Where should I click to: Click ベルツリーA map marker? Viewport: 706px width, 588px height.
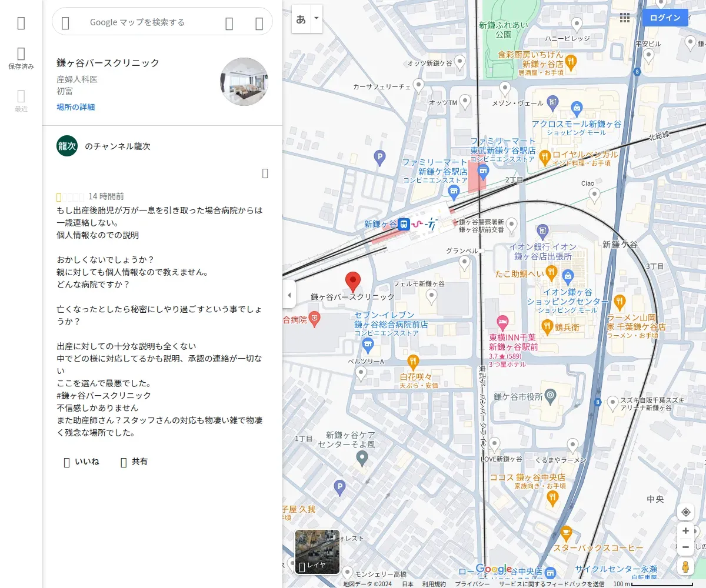361,373
